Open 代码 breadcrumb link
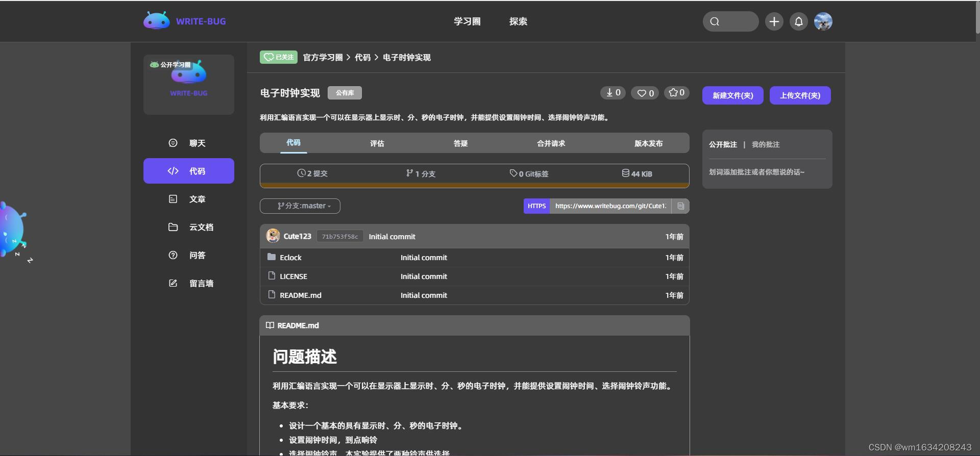Image resolution: width=980 pixels, height=456 pixels. 362,58
